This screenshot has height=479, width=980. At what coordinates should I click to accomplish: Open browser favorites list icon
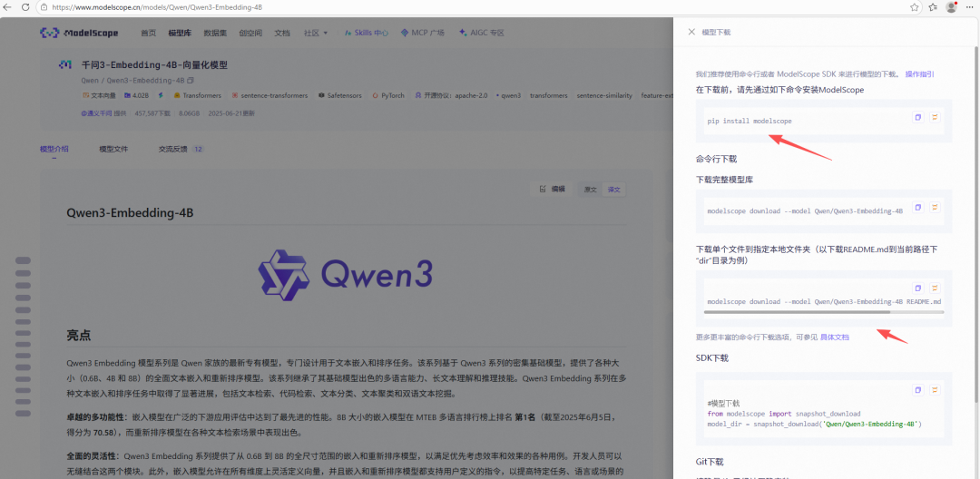(x=933, y=7)
